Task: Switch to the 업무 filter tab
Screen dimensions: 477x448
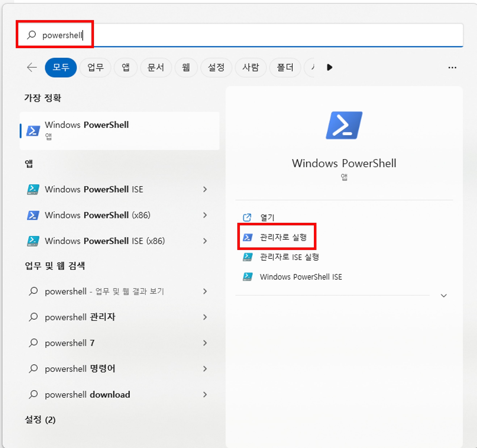Action: click(95, 68)
